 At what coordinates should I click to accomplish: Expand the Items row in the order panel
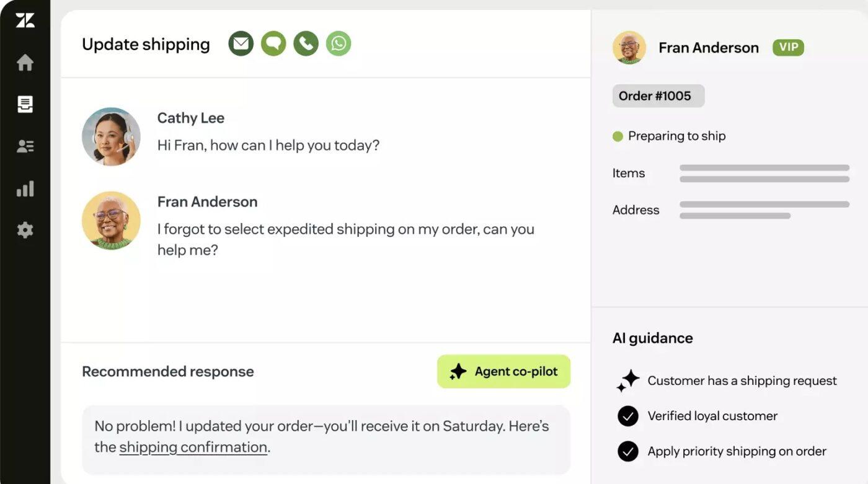click(629, 174)
